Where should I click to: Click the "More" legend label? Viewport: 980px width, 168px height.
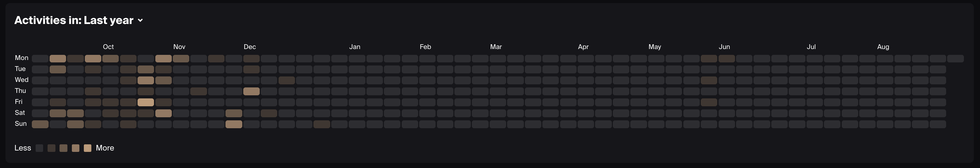point(105,148)
